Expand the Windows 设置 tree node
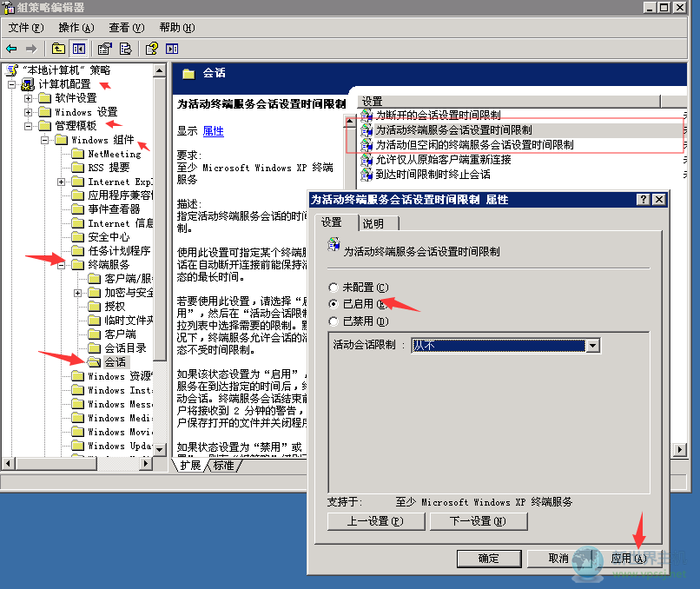Image resolution: width=700 pixels, height=589 pixels. tap(28, 112)
